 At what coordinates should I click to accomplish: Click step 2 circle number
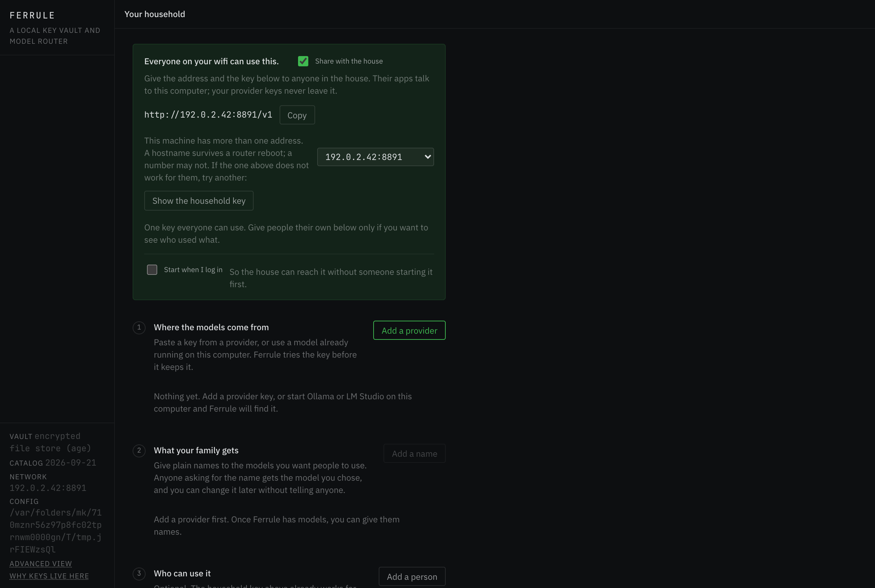139,451
